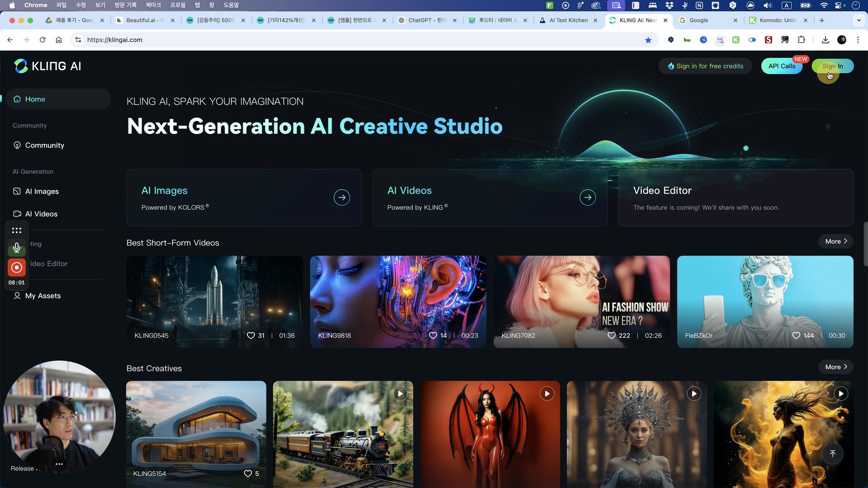
Task: Like the FleBZkOr statue video
Action: pyautogui.click(x=796, y=336)
